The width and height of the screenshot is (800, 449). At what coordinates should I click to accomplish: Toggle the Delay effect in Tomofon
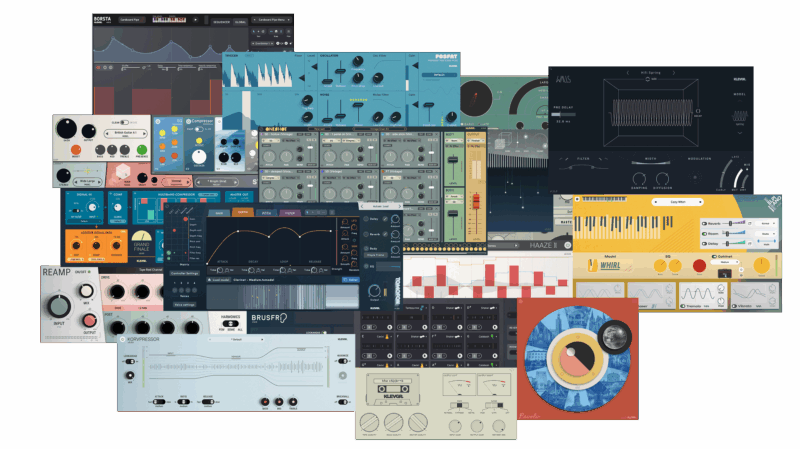pos(366,219)
